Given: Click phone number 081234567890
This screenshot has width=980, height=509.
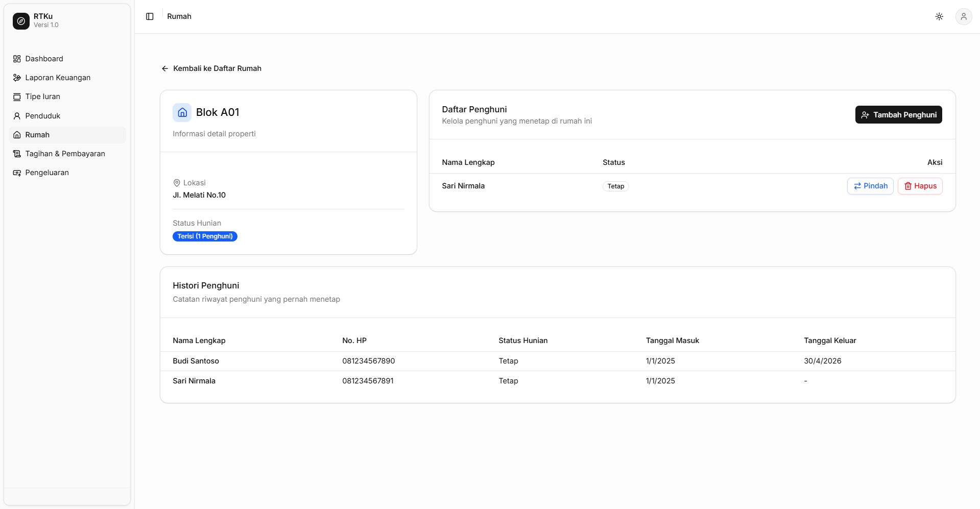Looking at the screenshot, I should tap(368, 361).
